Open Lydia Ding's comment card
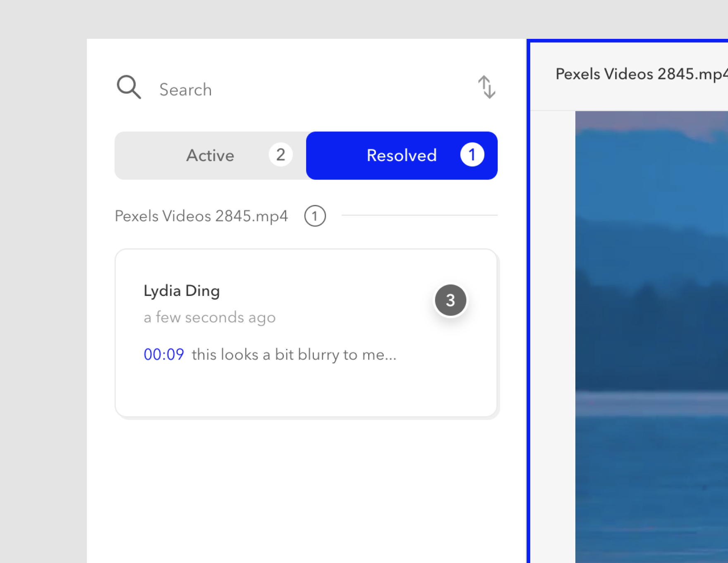The width and height of the screenshot is (728, 563). tap(290, 331)
